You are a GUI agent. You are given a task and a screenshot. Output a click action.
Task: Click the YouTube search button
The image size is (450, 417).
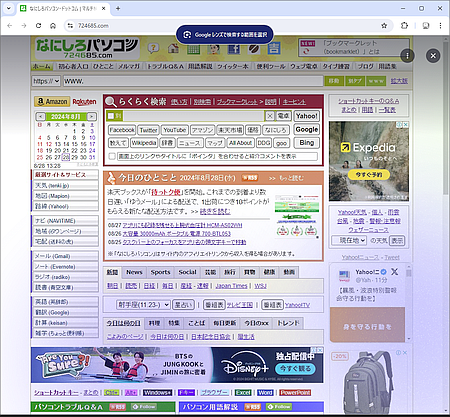click(175, 130)
